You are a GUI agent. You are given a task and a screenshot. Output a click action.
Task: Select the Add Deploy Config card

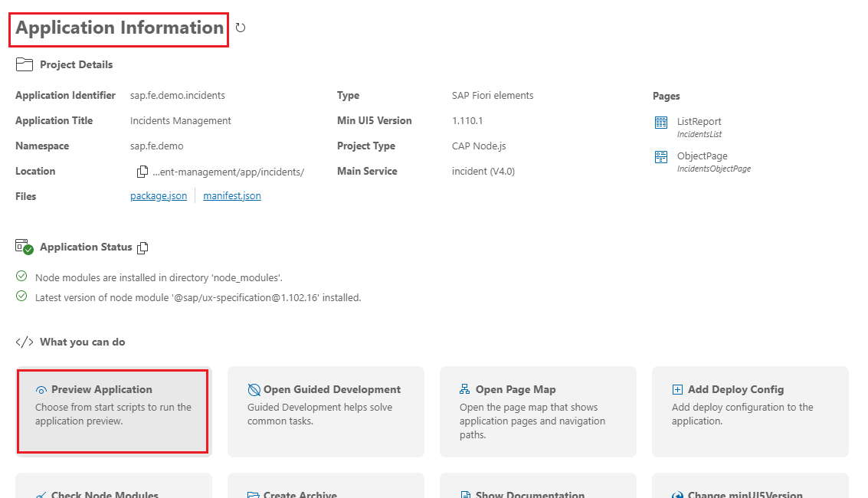tap(750, 411)
